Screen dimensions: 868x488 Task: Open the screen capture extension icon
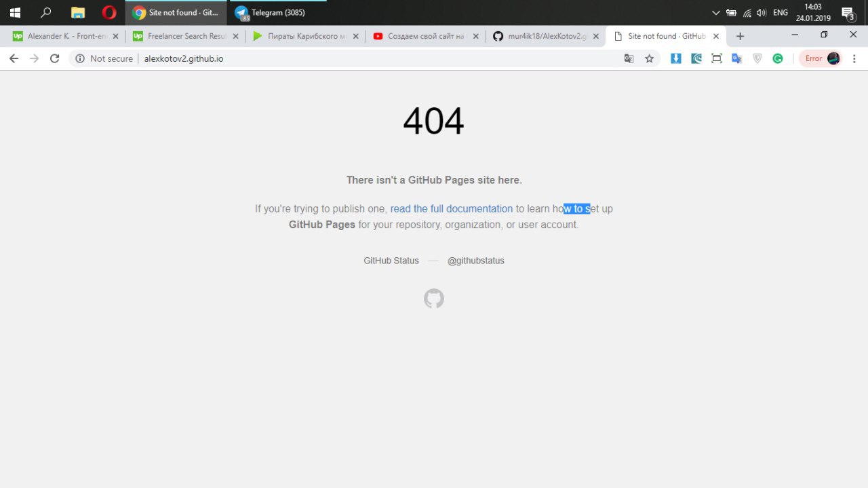717,58
